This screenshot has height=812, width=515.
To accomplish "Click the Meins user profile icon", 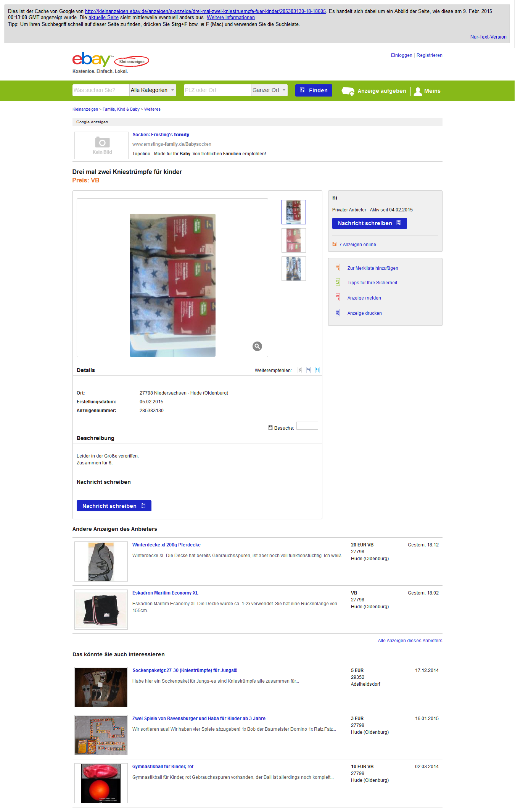I will (418, 91).
